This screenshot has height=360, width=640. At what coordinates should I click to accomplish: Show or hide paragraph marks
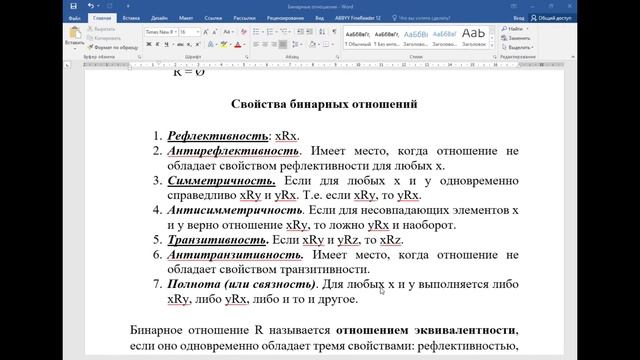334,32
